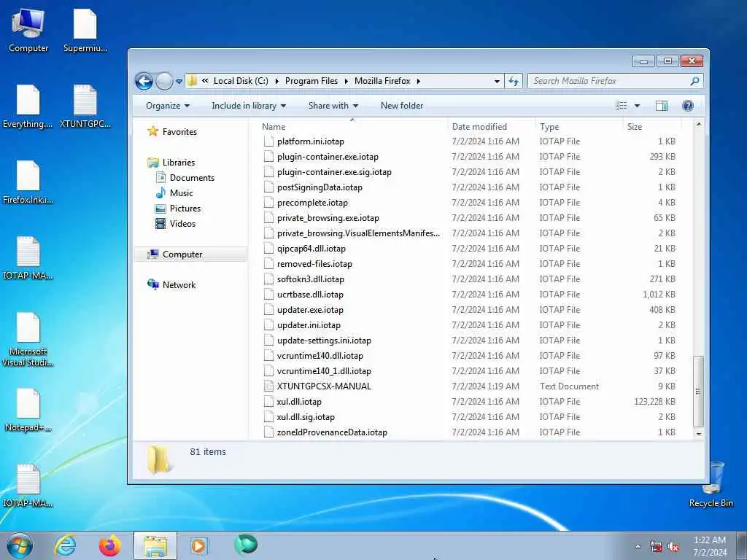This screenshot has height=560, width=747.
Task: Open the Help question mark icon
Action: (x=687, y=106)
